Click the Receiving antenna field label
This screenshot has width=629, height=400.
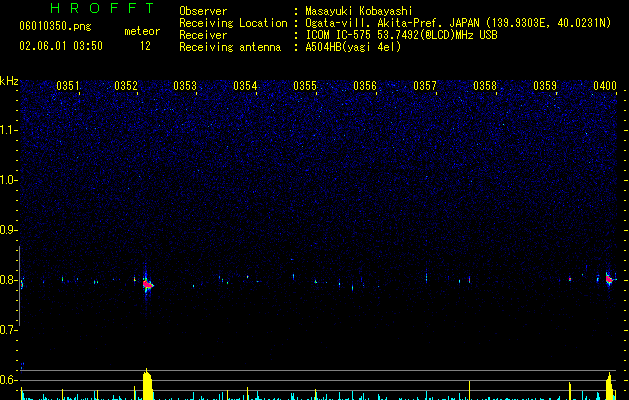coord(230,47)
